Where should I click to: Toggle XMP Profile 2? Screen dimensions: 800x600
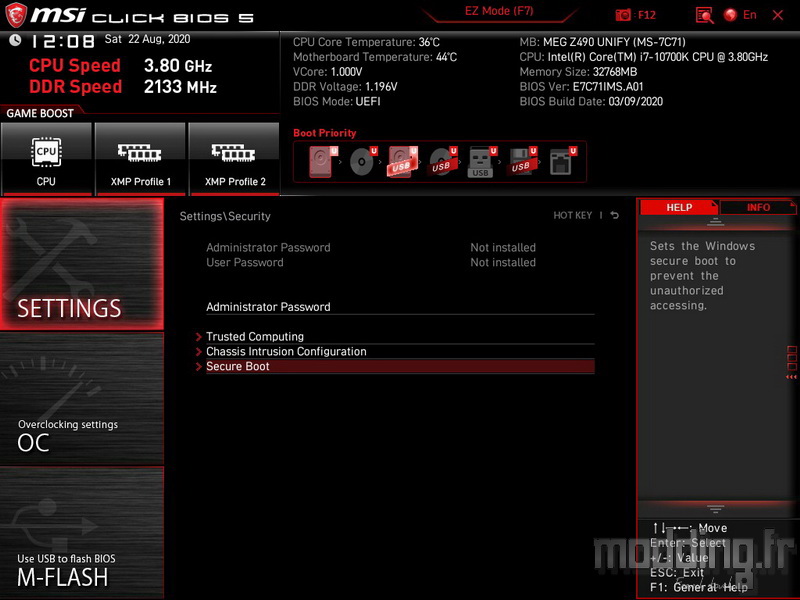coord(234,159)
